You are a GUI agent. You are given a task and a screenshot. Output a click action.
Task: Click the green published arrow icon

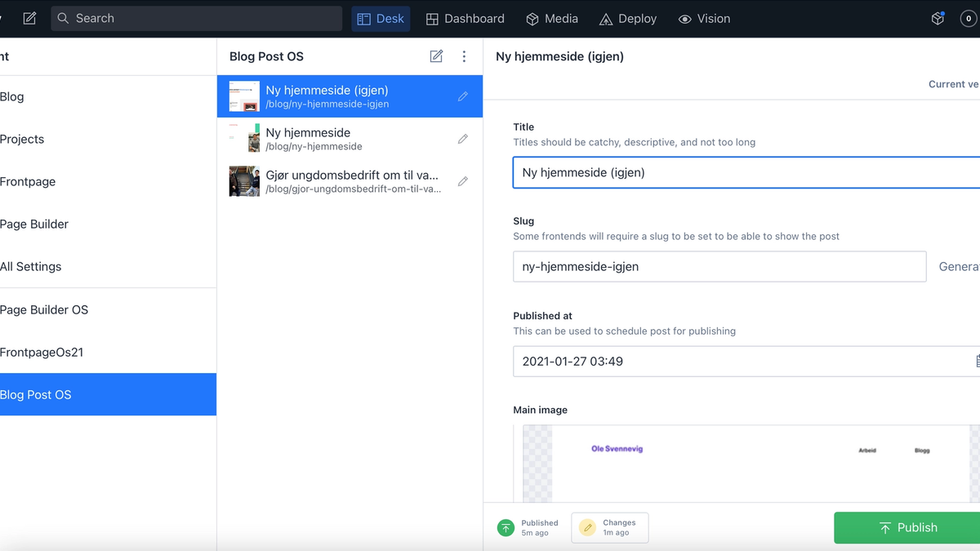(506, 527)
